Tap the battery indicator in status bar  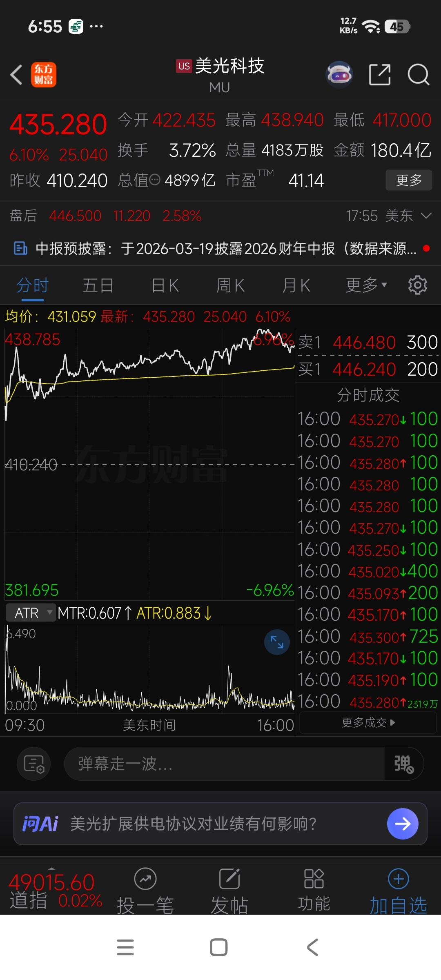[397, 27]
